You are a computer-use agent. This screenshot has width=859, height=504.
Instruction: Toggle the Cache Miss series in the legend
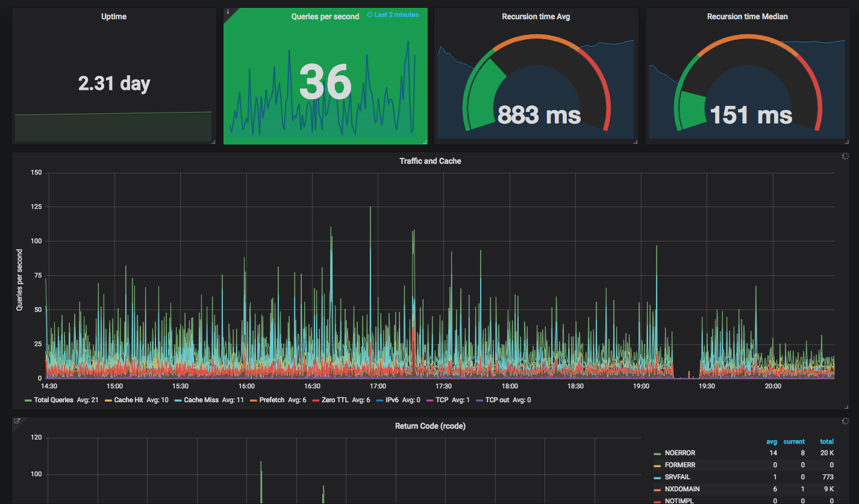[x=201, y=400]
